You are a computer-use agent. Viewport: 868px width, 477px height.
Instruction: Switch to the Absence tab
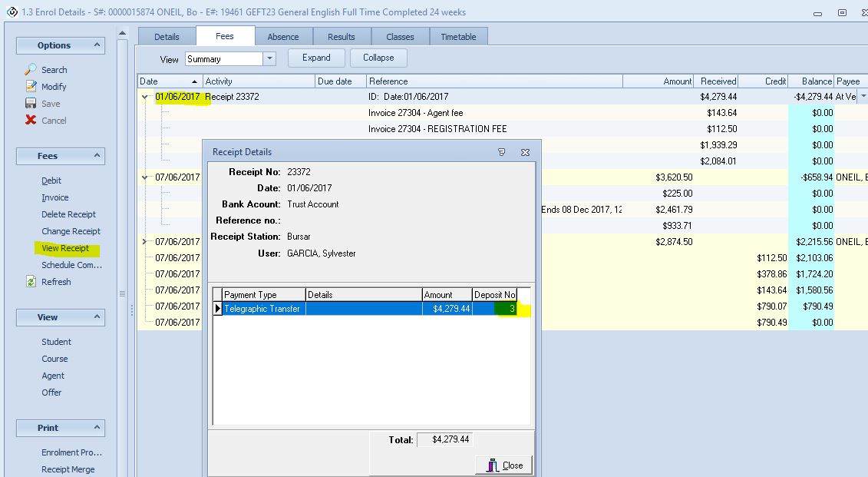coord(283,37)
